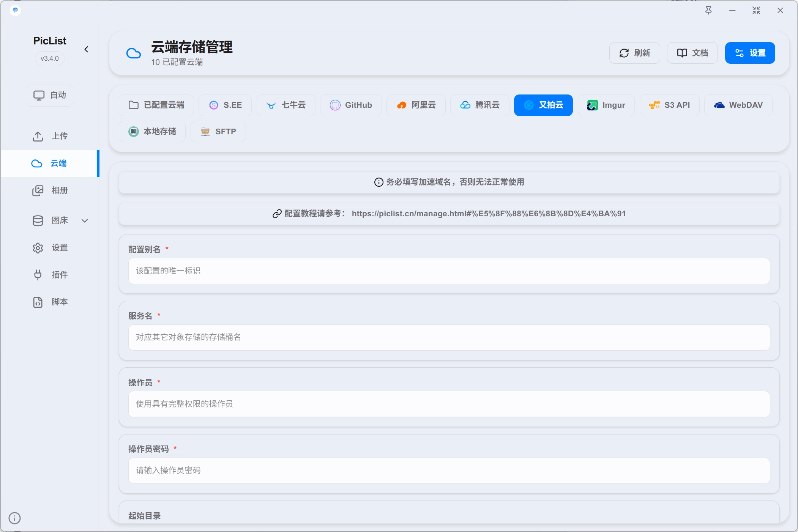The height and width of the screenshot is (532, 798).
Task: Switch to the 腾讯云 tab
Action: click(480, 105)
